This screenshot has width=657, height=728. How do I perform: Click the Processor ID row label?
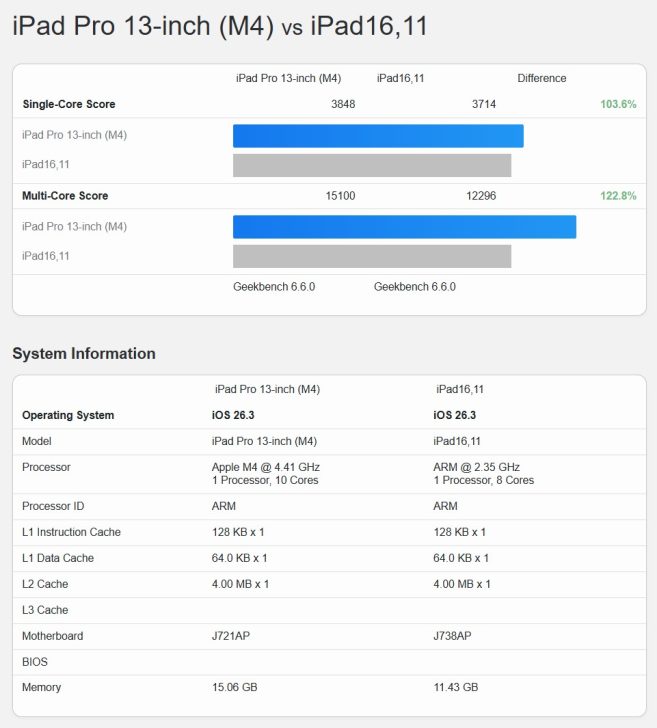[53, 506]
